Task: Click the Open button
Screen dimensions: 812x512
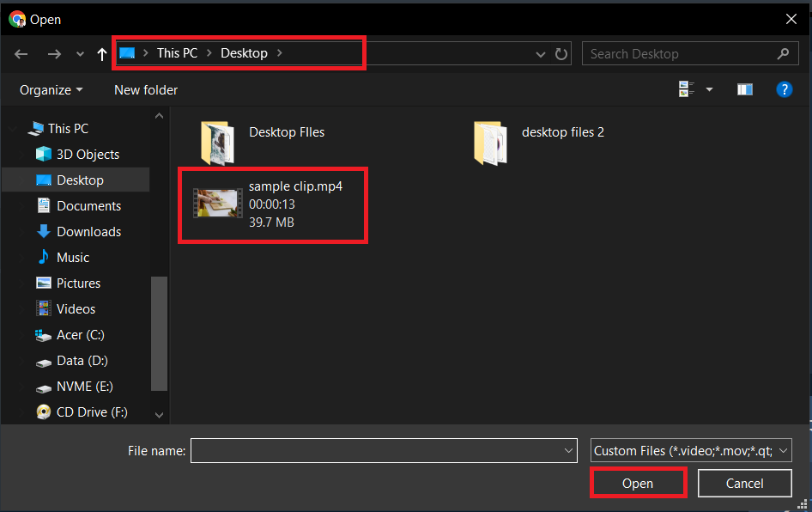Action: tap(638, 482)
